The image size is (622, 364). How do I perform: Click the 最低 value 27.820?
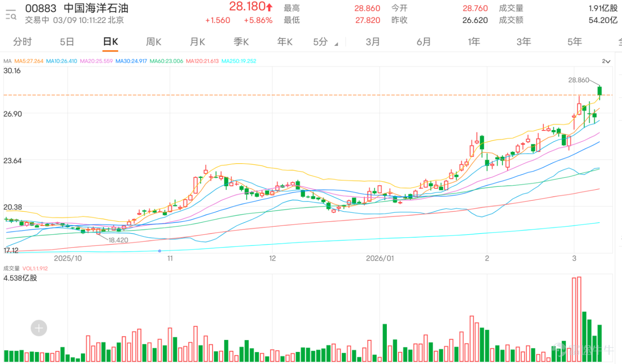click(368, 20)
